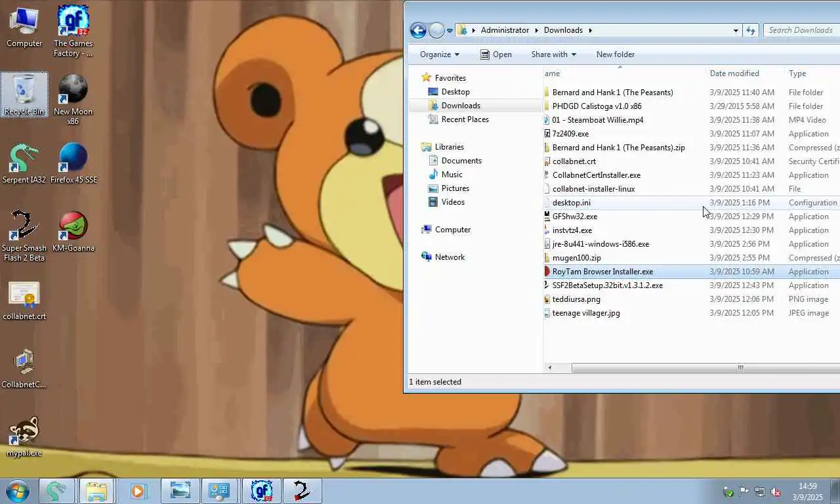Screen dimensions: 840x504
Task: Open the Windows Start menu orb
Action: pos(18,491)
